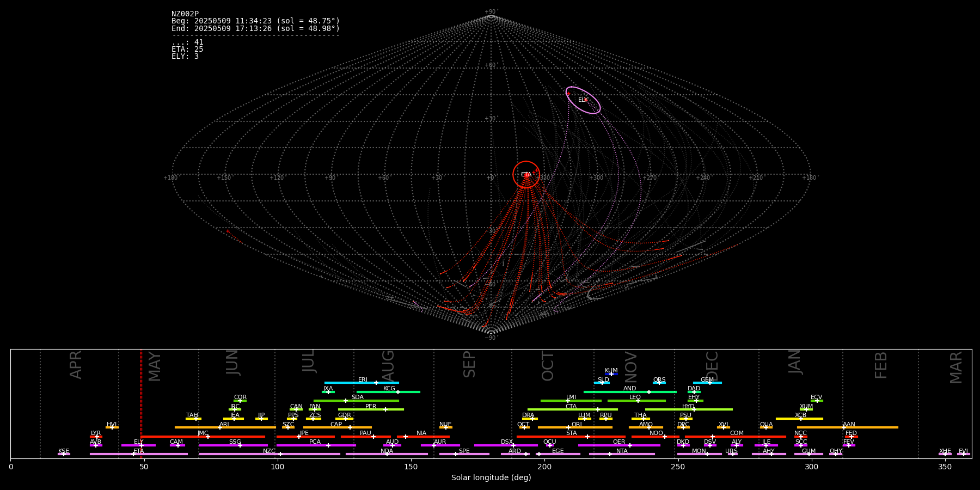
Task: Click the ORI shower label
Action: pyautogui.click(x=577, y=425)
